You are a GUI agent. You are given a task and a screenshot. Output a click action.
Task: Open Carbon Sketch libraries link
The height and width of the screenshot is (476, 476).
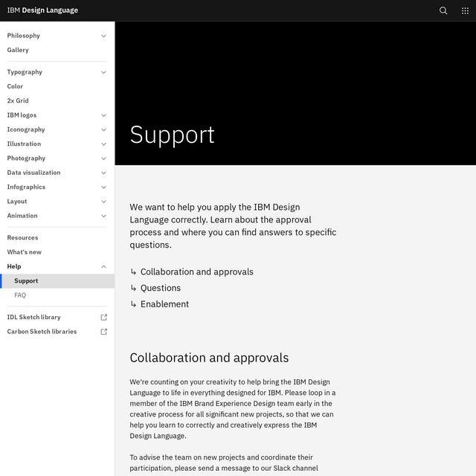tap(42, 332)
